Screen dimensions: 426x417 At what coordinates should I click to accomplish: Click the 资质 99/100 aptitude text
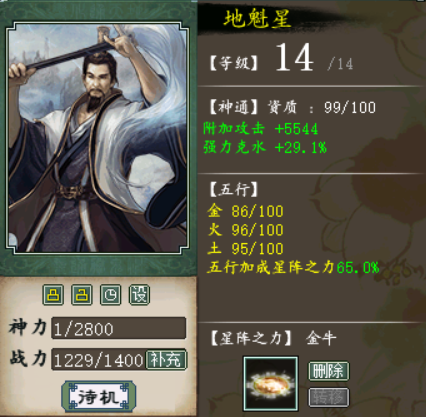click(322, 107)
